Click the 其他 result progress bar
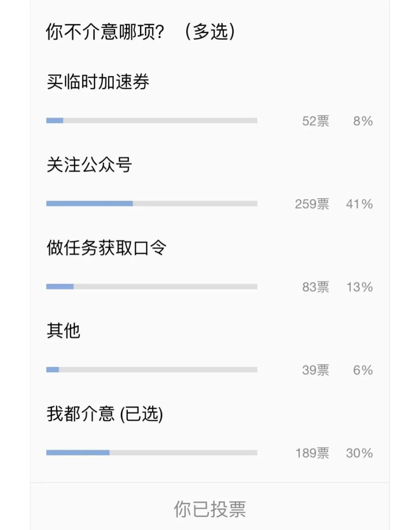 (x=152, y=370)
